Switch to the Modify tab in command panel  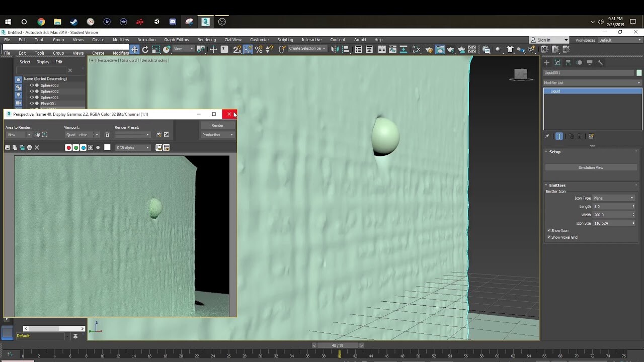click(x=557, y=62)
